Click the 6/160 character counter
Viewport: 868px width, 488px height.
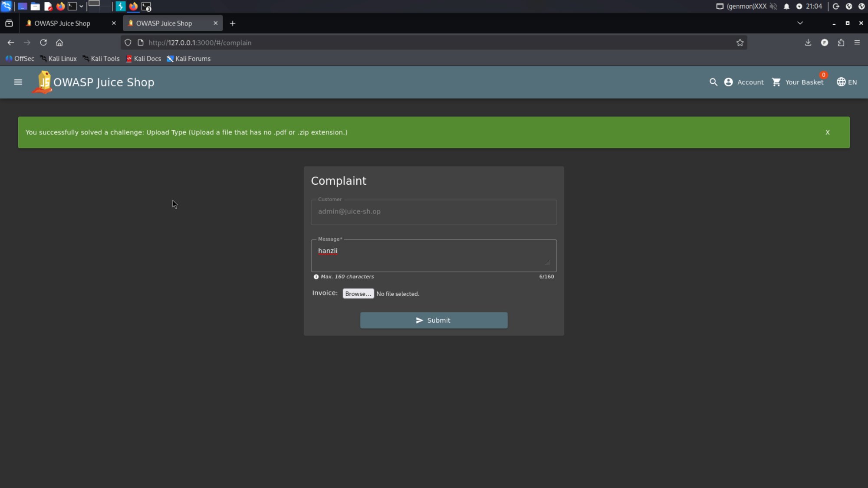[x=546, y=276]
